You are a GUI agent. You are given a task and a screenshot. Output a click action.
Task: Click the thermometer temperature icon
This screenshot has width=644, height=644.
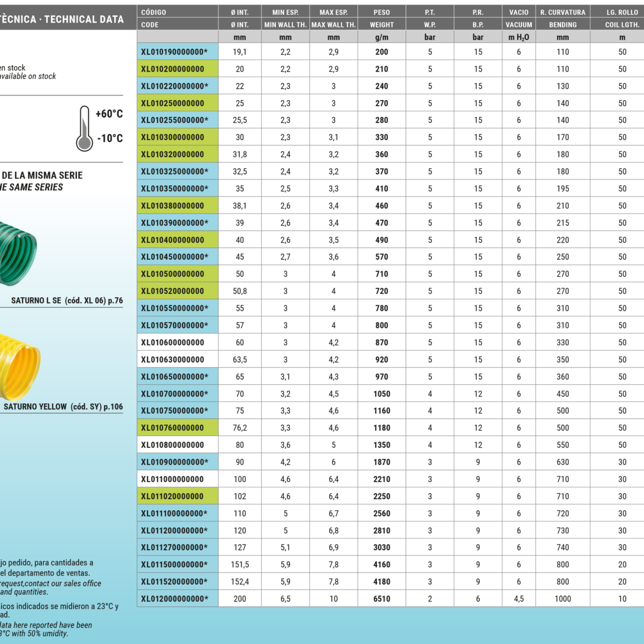(x=85, y=128)
